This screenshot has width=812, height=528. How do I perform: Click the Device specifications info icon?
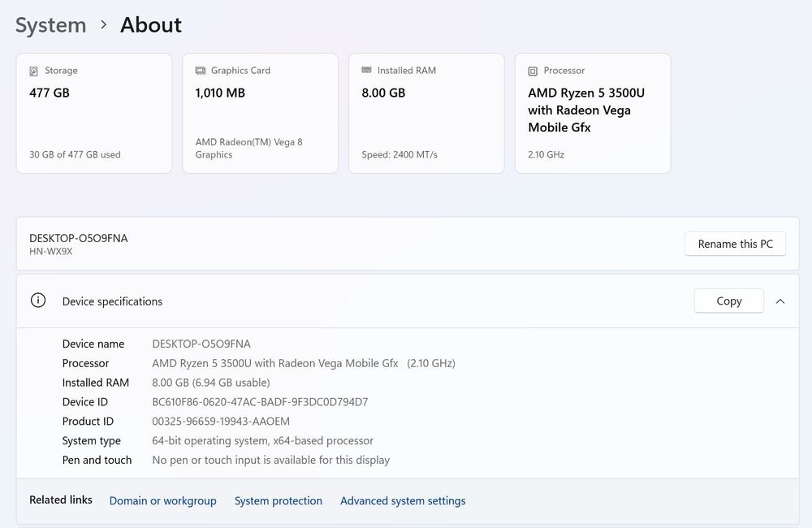pyautogui.click(x=38, y=300)
